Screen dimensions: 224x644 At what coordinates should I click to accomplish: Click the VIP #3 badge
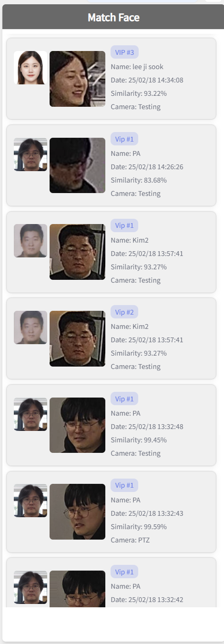coord(124,52)
